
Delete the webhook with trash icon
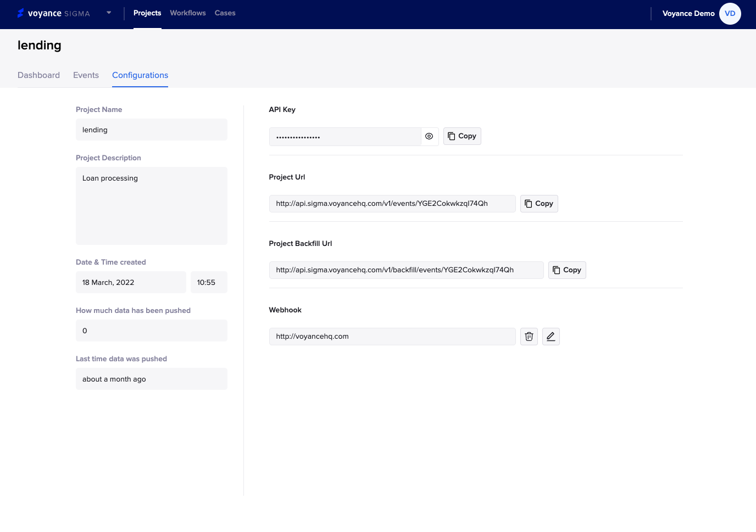529,337
